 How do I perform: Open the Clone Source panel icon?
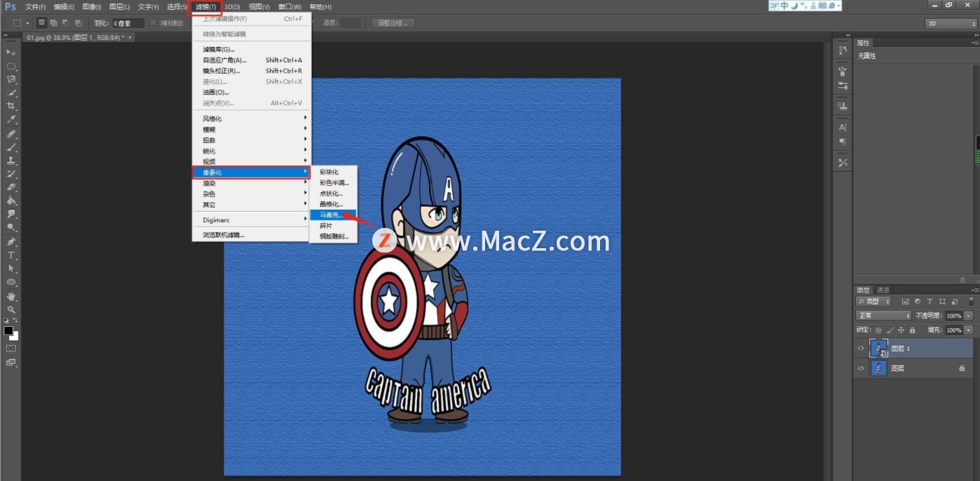(x=843, y=106)
